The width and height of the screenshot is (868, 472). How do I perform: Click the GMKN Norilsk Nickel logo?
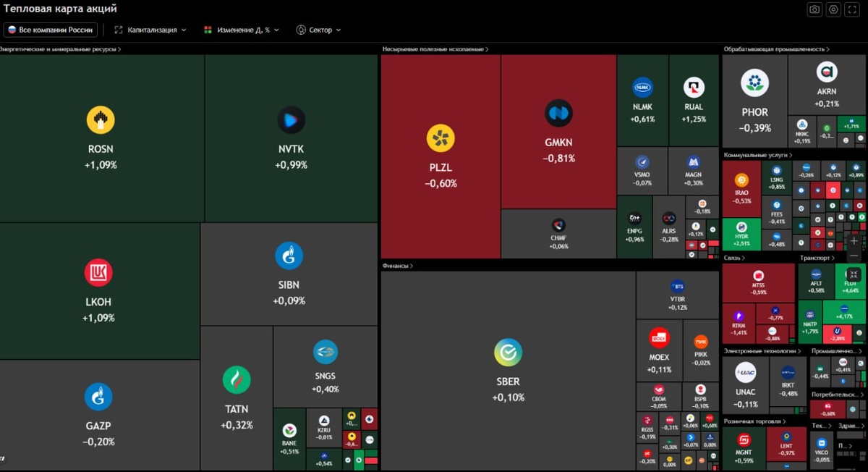coord(558,113)
